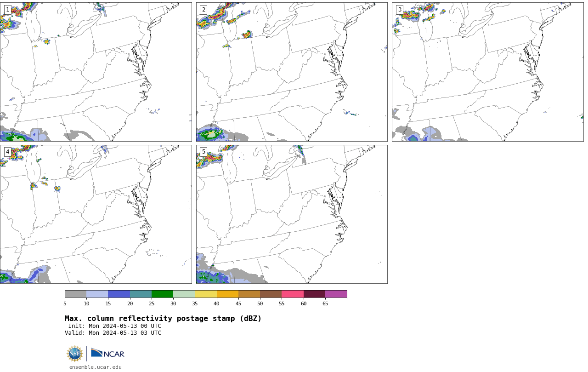Click the member number 1 label box

(7, 10)
